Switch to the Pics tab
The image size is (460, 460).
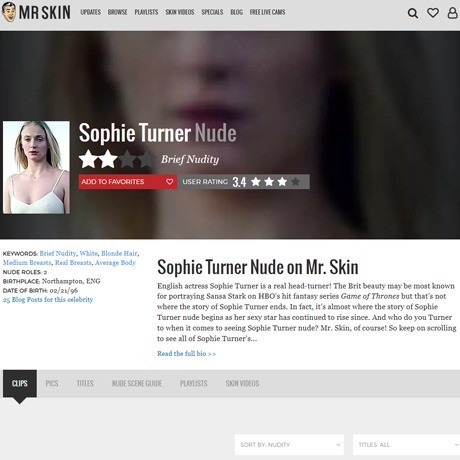52,384
